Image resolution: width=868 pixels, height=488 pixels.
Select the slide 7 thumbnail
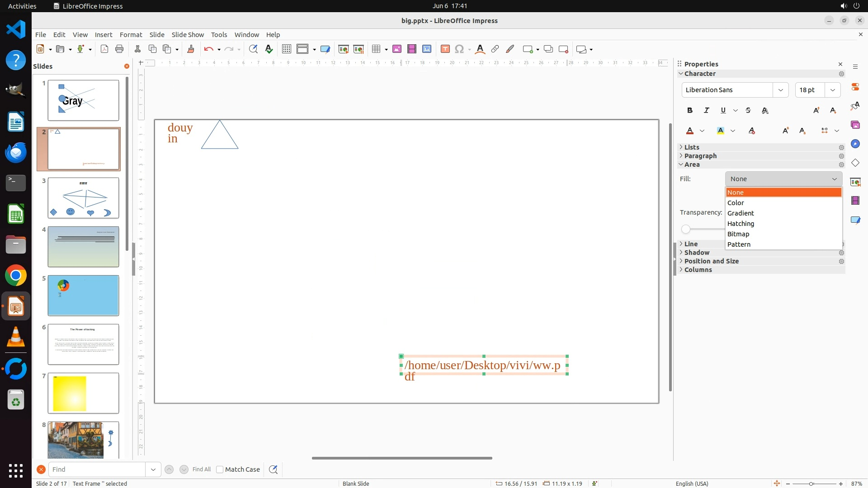pyautogui.click(x=83, y=393)
